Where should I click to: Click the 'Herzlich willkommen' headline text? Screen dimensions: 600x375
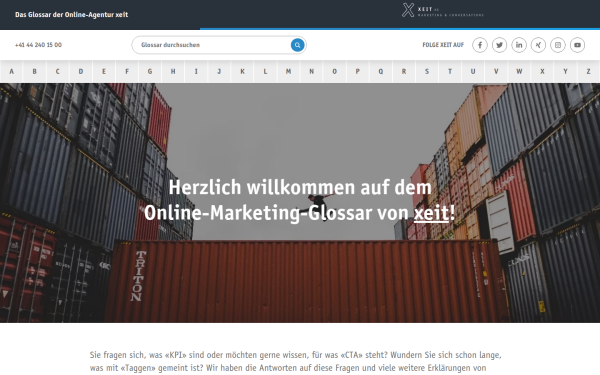pos(300,200)
